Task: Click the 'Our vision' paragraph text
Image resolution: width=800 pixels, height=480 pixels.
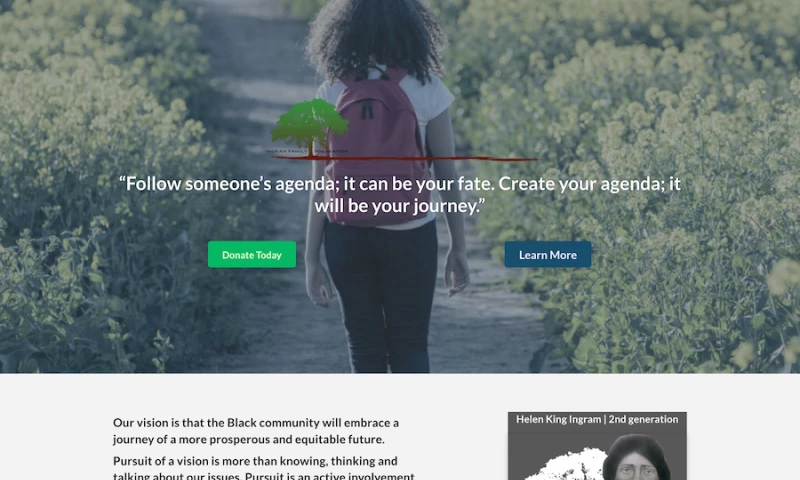Action: [x=256, y=431]
